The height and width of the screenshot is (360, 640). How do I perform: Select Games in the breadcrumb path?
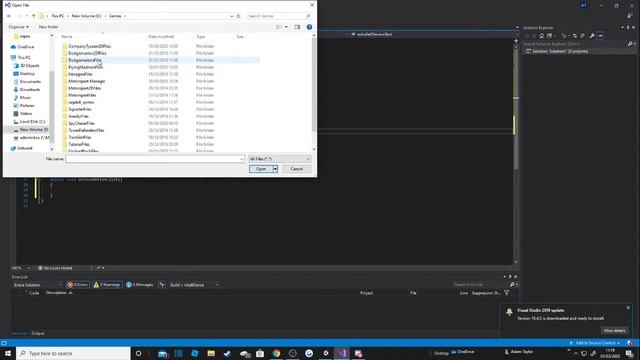pos(115,16)
